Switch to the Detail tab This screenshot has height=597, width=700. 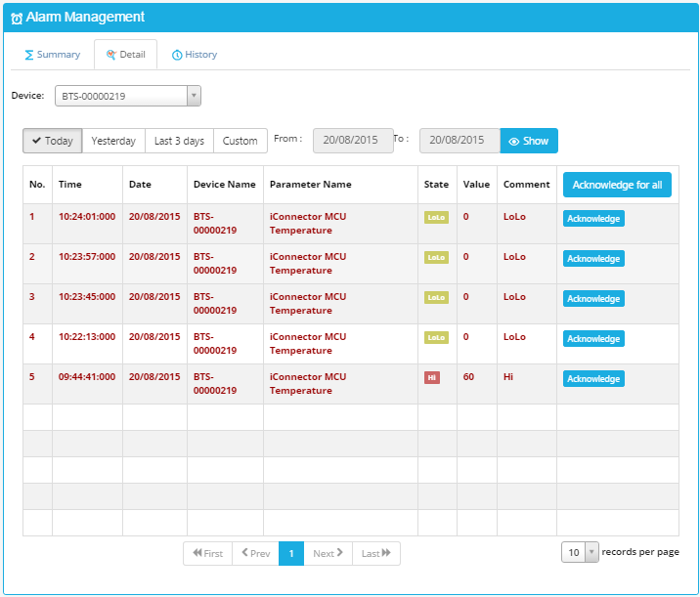tap(125, 55)
